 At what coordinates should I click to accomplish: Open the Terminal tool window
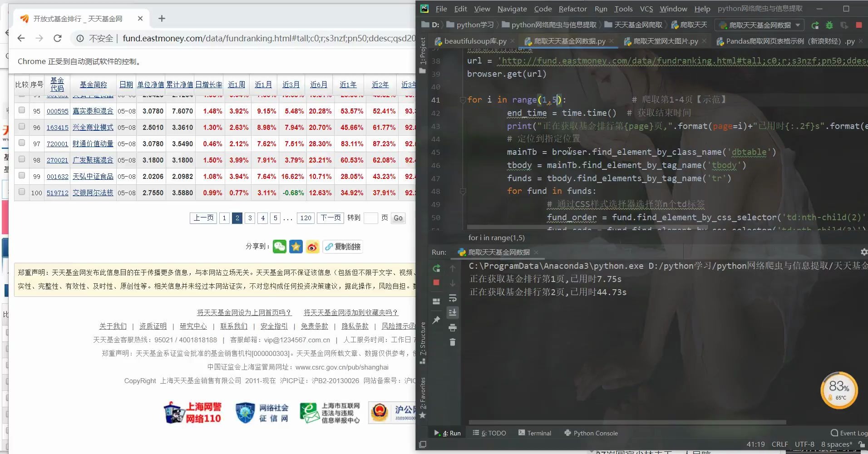coord(534,433)
